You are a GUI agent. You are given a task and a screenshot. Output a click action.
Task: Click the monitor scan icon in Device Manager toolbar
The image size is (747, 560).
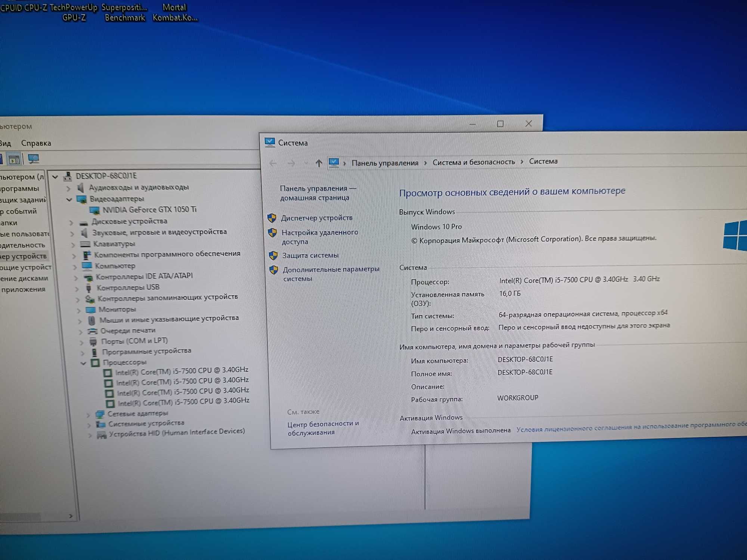click(x=34, y=159)
